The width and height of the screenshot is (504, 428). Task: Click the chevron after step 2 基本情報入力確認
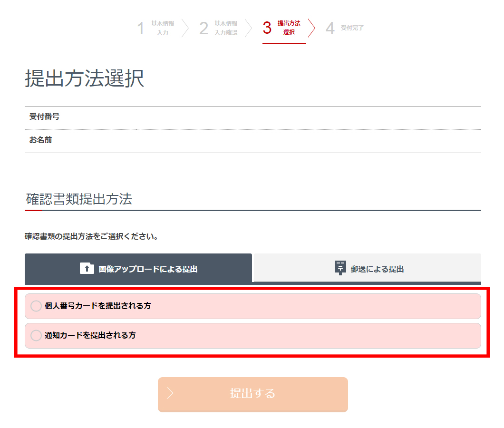pyautogui.click(x=248, y=28)
